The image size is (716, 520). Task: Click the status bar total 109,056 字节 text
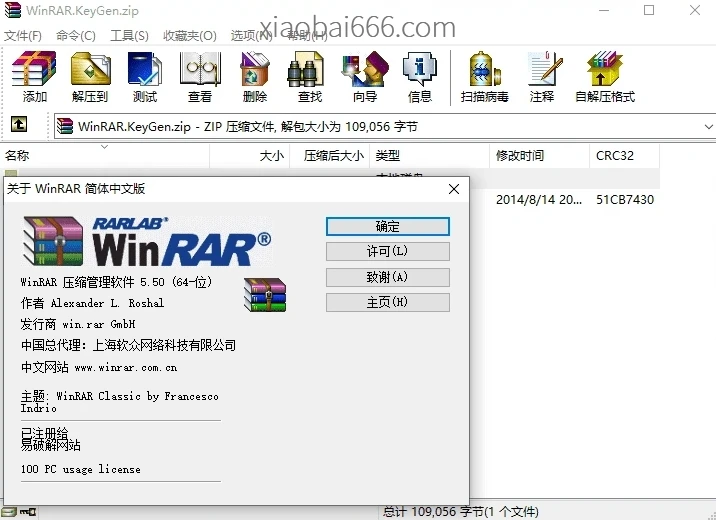pos(460,512)
